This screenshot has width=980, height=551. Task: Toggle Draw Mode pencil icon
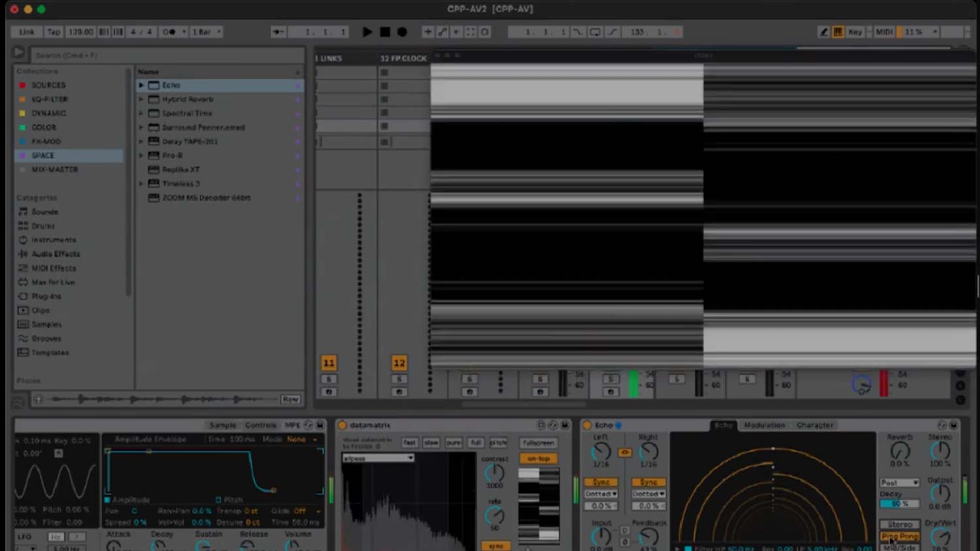click(824, 31)
